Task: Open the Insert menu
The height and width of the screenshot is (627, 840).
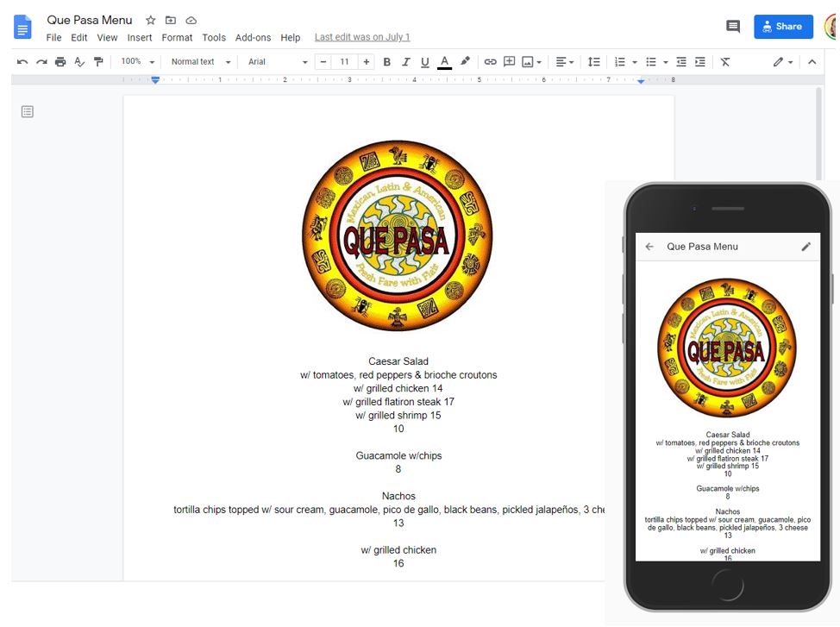Action: [x=140, y=37]
